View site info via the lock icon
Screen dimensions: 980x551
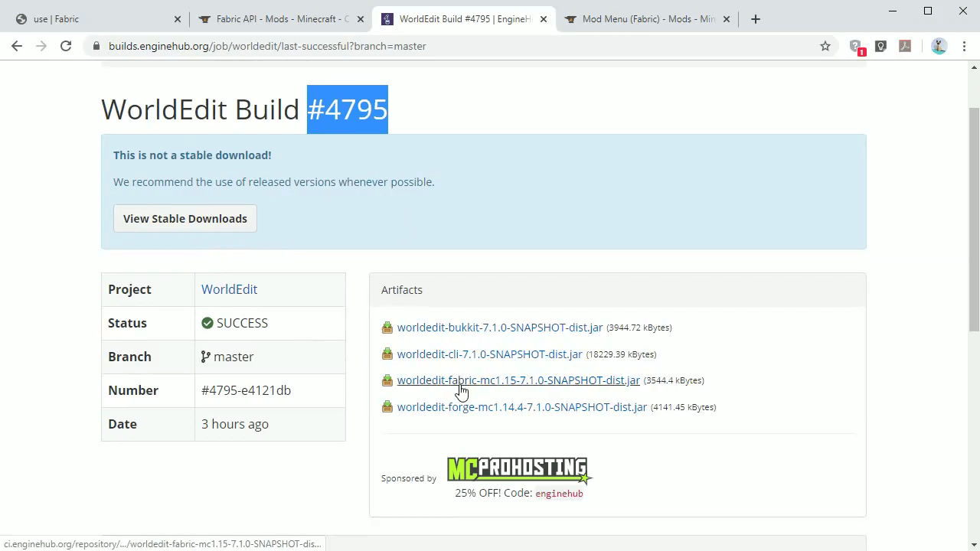pos(96,46)
